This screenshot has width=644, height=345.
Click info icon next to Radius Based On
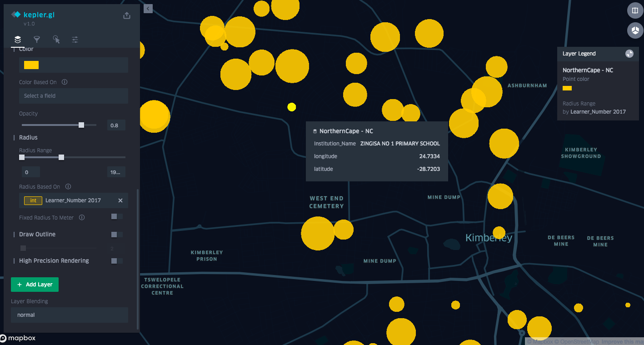click(x=68, y=186)
